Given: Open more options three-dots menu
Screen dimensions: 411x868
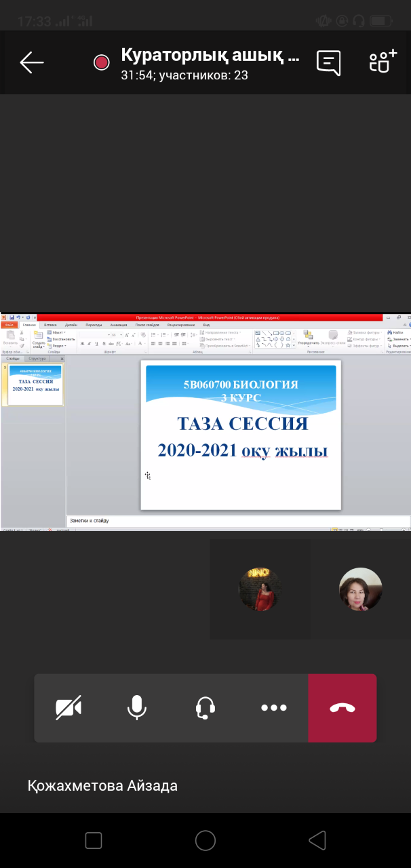Looking at the screenshot, I should (x=274, y=708).
